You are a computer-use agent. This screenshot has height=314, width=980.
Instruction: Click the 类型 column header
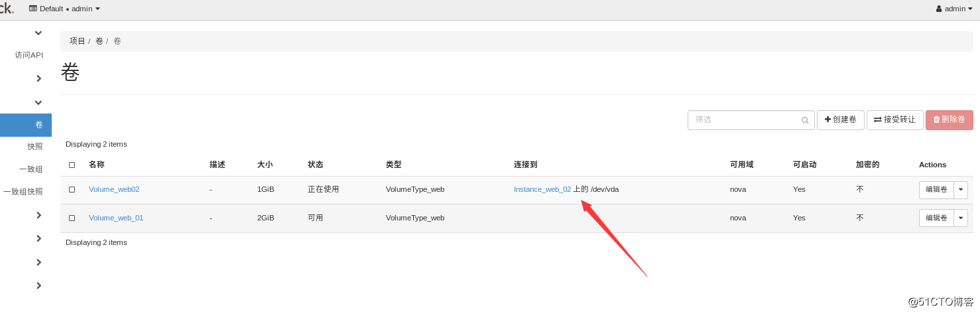(x=394, y=165)
